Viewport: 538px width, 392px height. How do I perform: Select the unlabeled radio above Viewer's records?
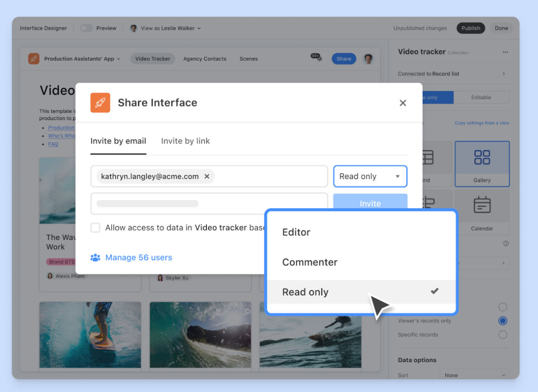click(x=503, y=307)
